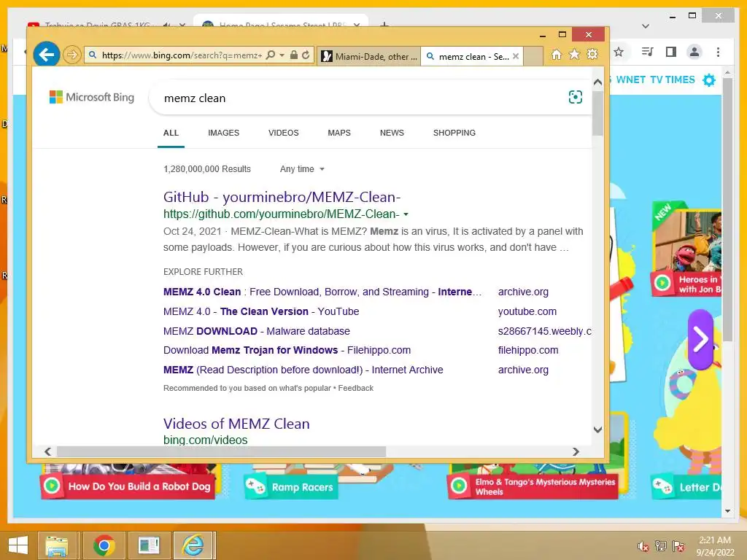The width and height of the screenshot is (747, 560).
Task: Open Chrome's three-dot menu
Action: pos(718,52)
